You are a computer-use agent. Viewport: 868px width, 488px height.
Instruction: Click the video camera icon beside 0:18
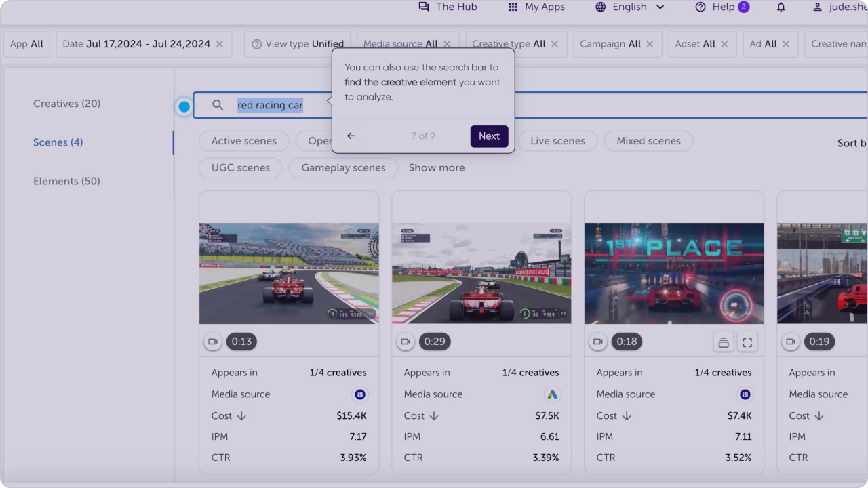(598, 342)
